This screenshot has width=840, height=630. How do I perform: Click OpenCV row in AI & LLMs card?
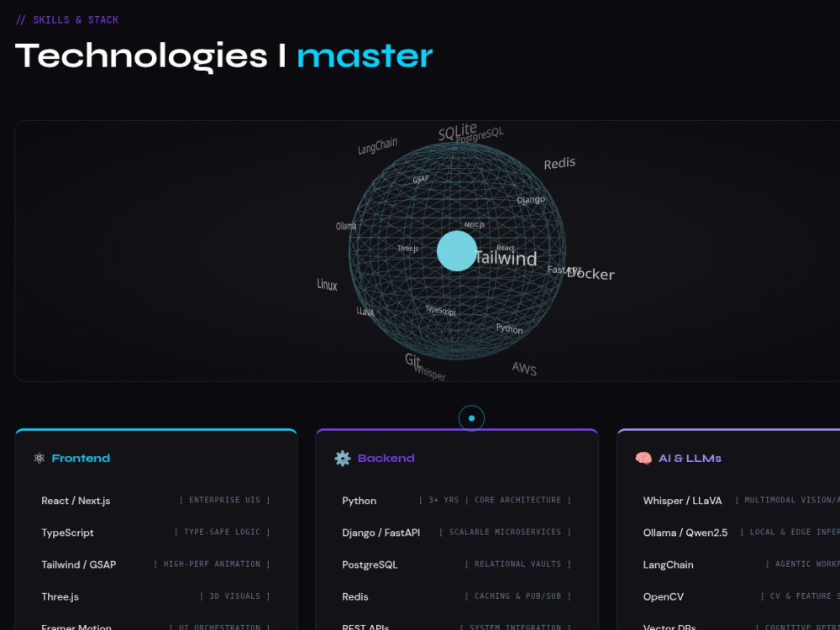742,596
